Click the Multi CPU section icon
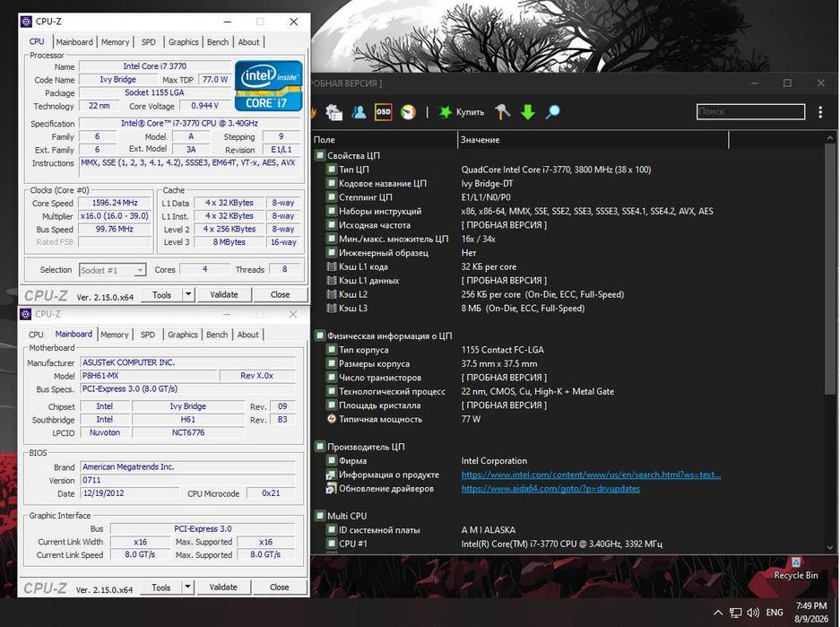The image size is (840, 627). pos(320,516)
